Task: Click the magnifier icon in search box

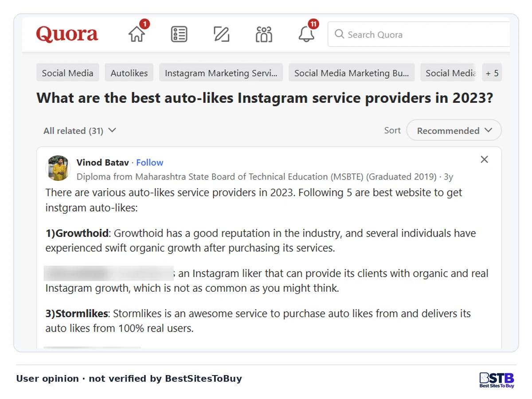Action: (339, 34)
